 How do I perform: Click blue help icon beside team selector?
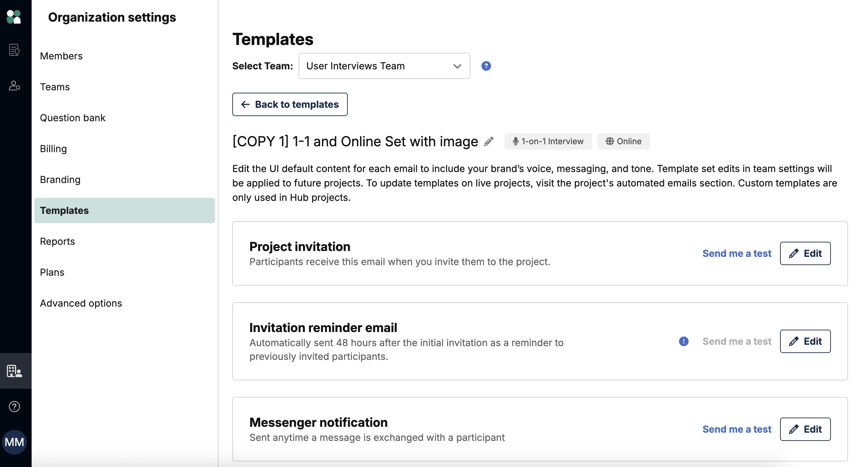pyautogui.click(x=486, y=66)
